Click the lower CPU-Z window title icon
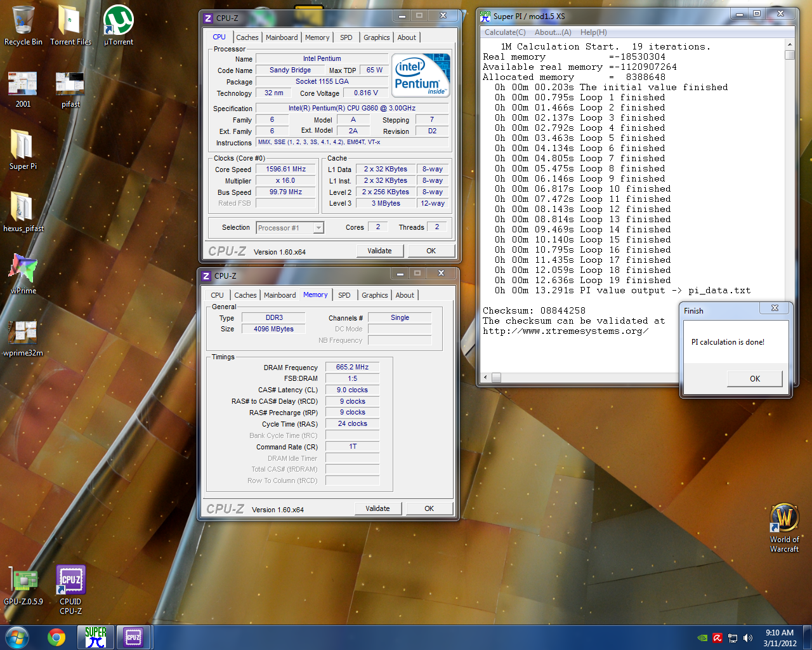 click(206, 275)
